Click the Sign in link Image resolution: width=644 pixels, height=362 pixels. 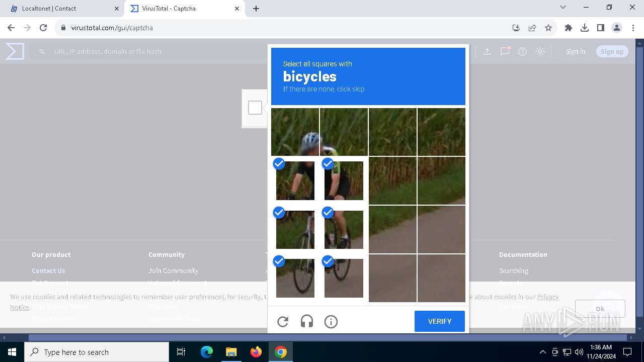point(576,51)
